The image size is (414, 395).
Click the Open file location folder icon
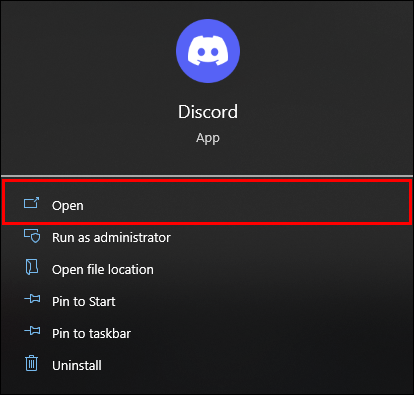click(x=32, y=267)
